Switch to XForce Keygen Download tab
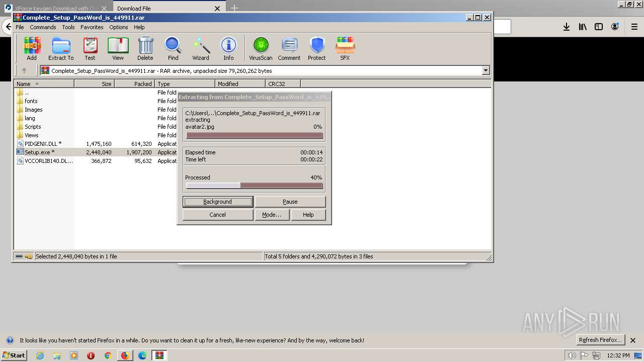Viewport: 644px width, 362px height. point(56,8)
